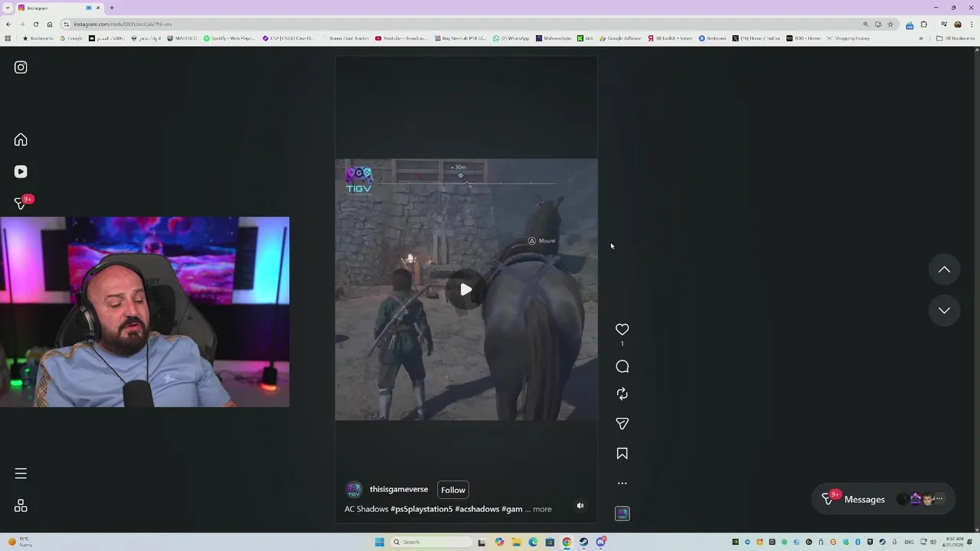The height and width of the screenshot is (551, 980).
Task: Go back in browser
Action: point(8,24)
